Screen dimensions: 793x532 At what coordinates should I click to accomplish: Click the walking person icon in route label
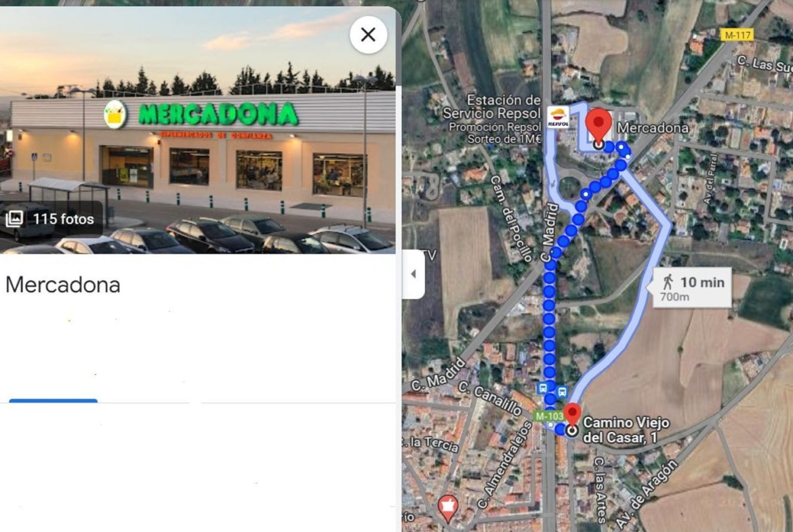(668, 282)
